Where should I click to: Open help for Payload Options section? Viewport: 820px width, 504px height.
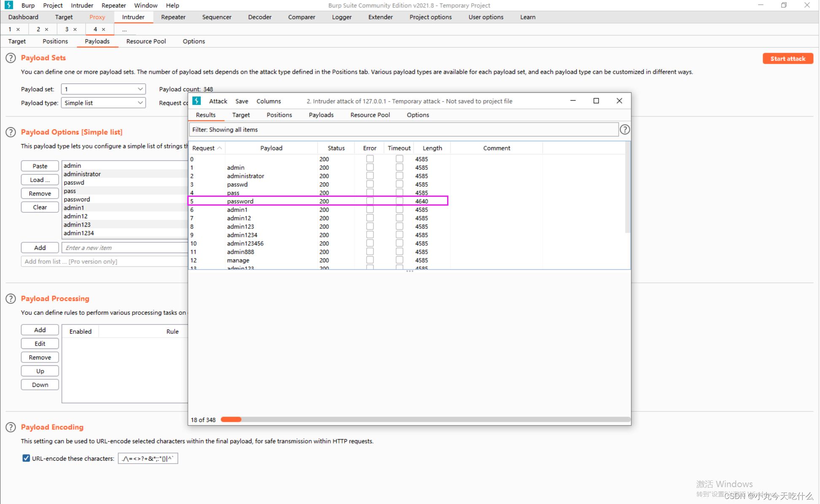click(x=11, y=132)
